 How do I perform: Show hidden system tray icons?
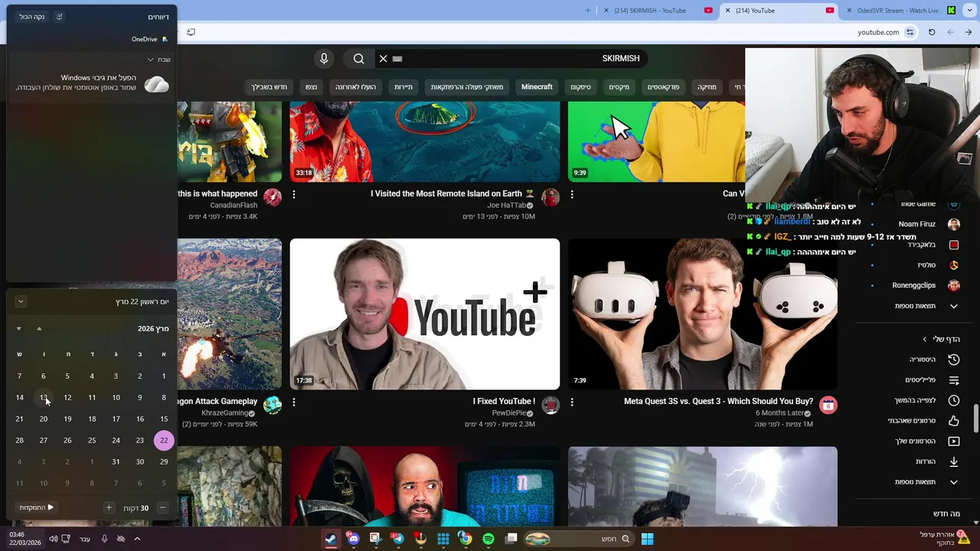137,539
